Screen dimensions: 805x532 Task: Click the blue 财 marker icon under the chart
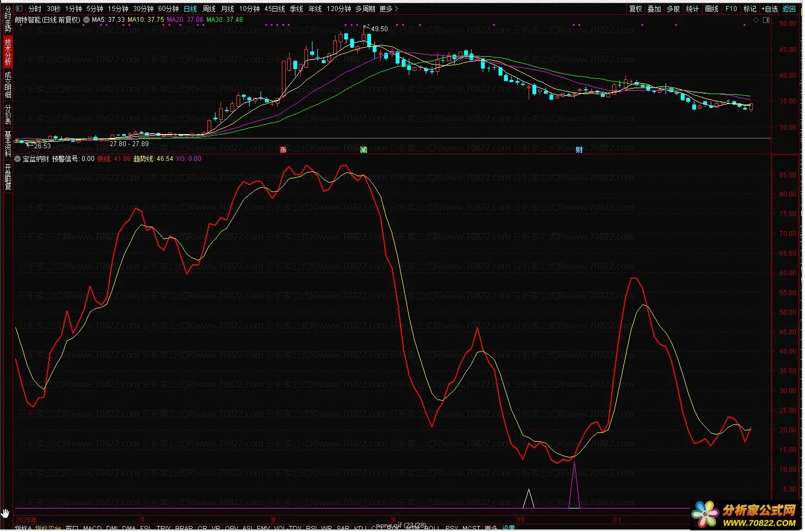579,150
